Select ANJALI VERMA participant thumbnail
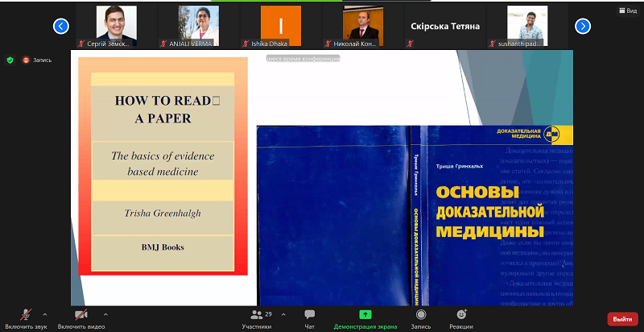Viewport: 644px width, 332px height. click(x=199, y=26)
